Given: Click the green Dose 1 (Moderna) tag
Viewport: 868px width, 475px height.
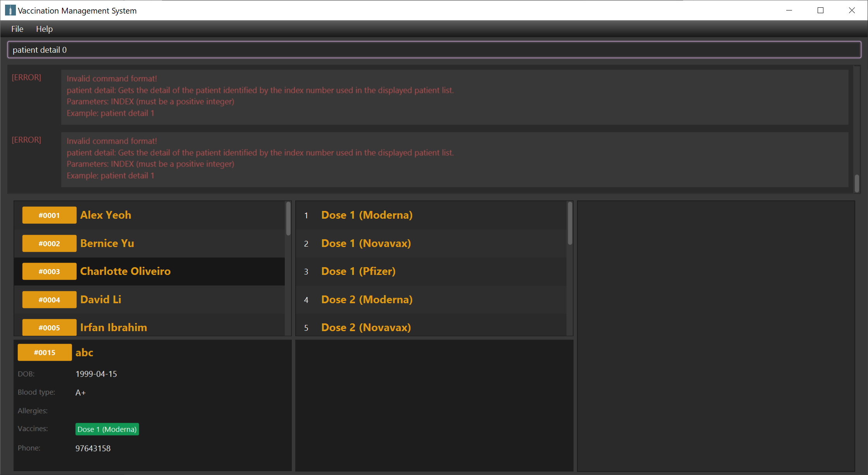Looking at the screenshot, I should [107, 429].
